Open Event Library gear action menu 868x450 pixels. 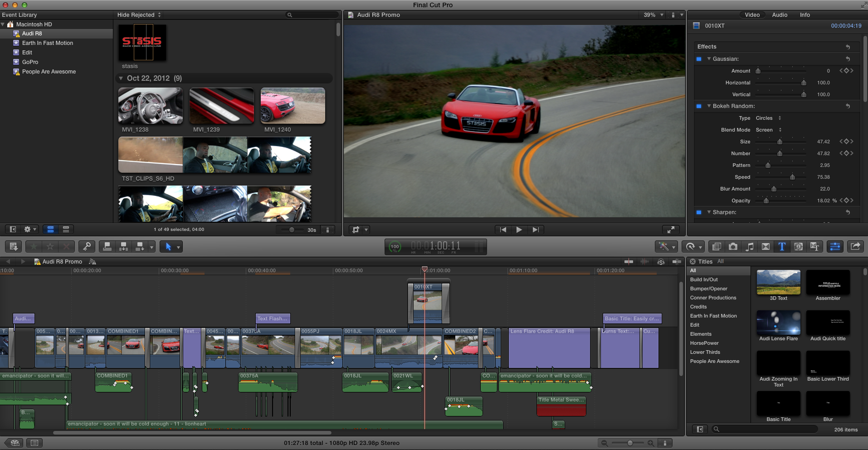(30, 230)
